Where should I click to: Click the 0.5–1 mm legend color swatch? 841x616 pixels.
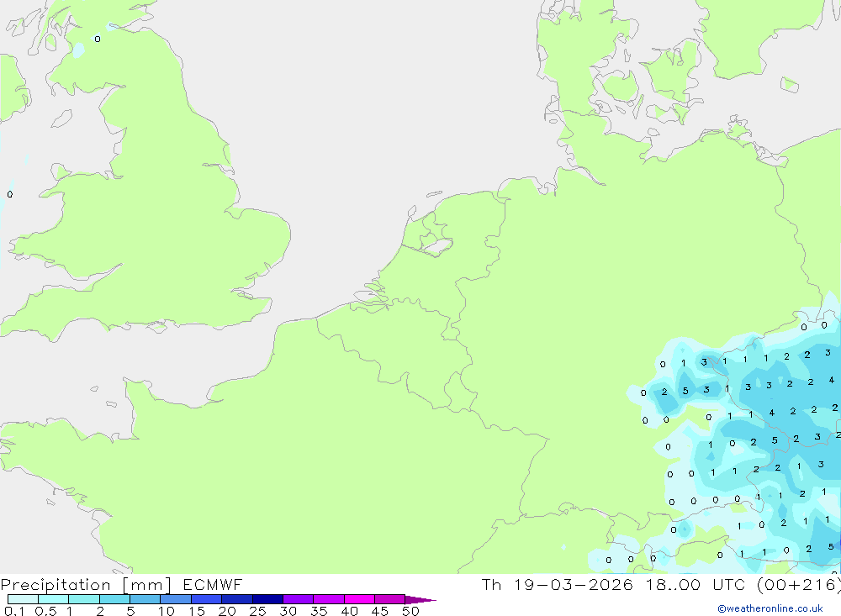coord(54,599)
